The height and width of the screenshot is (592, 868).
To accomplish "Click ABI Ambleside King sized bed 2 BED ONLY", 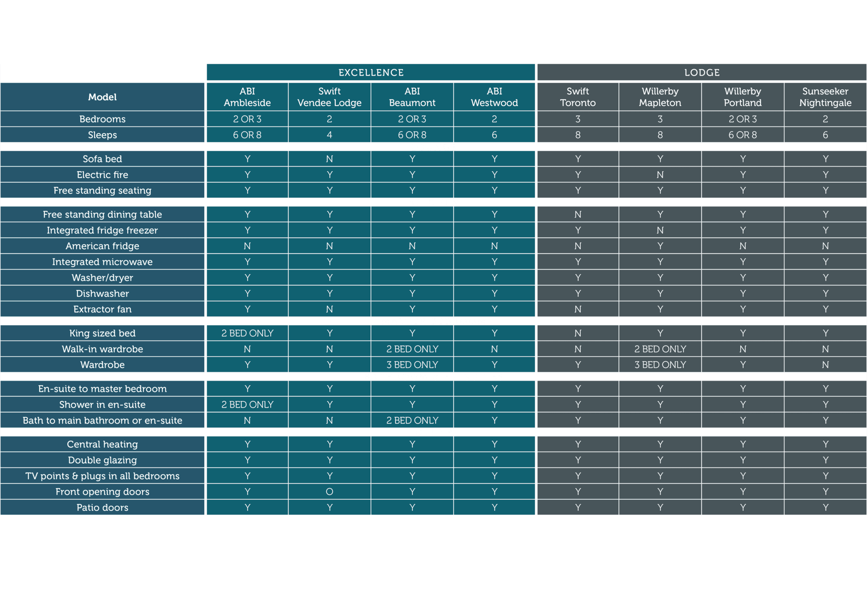I will coord(247,333).
